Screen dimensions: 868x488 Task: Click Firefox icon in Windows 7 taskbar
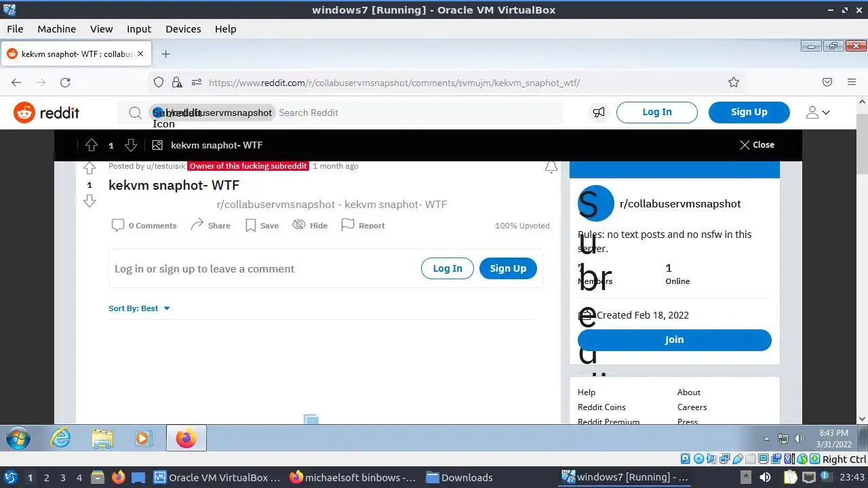pyautogui.click(x=186, y=439)
